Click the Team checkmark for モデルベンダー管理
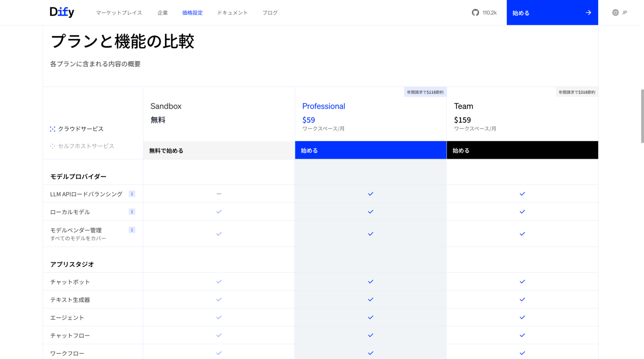This screenshot has height=359, width=644. point(522,234)
